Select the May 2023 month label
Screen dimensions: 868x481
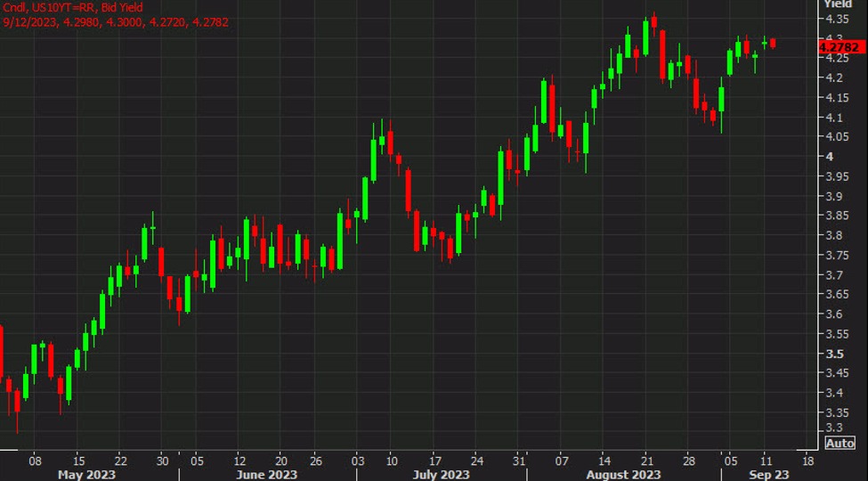coord(86,475)
